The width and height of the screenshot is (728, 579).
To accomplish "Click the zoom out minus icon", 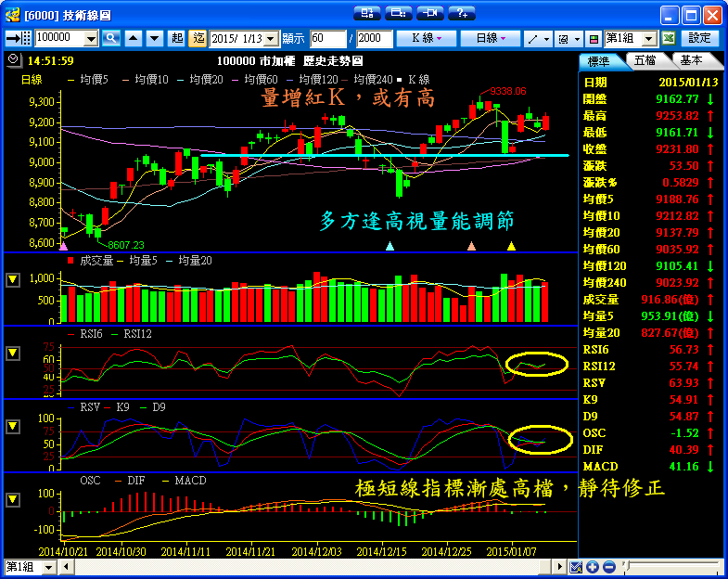I will (608, 567).
